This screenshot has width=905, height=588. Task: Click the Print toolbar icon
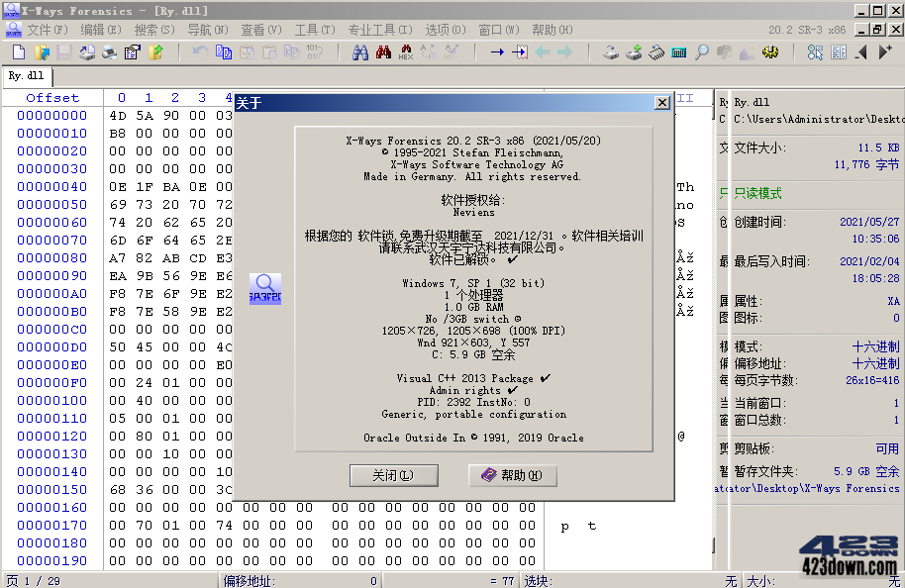coord(108,54)
